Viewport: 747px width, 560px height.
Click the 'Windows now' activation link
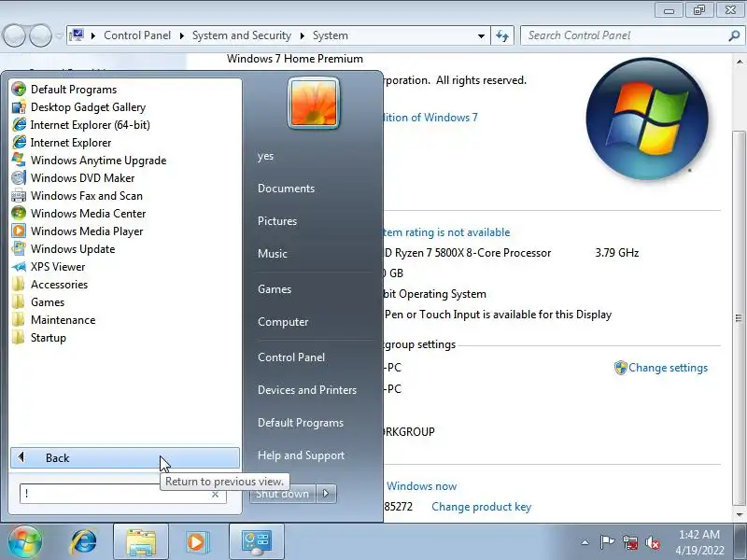(x=422, y=486)
